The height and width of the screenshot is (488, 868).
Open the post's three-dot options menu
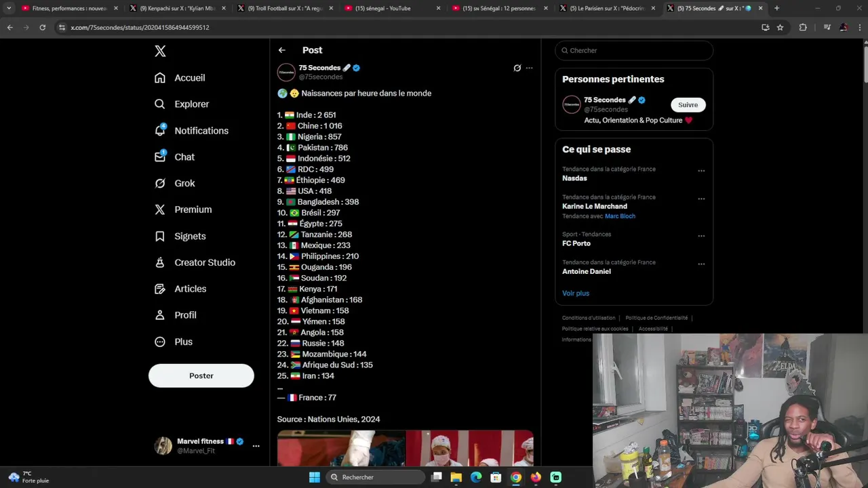tap(530, 68)
